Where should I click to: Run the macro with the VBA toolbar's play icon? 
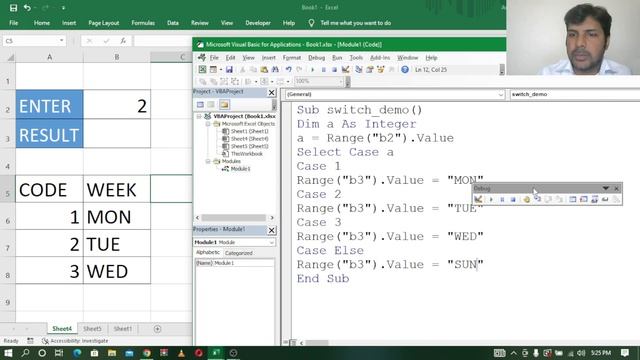(x=313, y=70)
